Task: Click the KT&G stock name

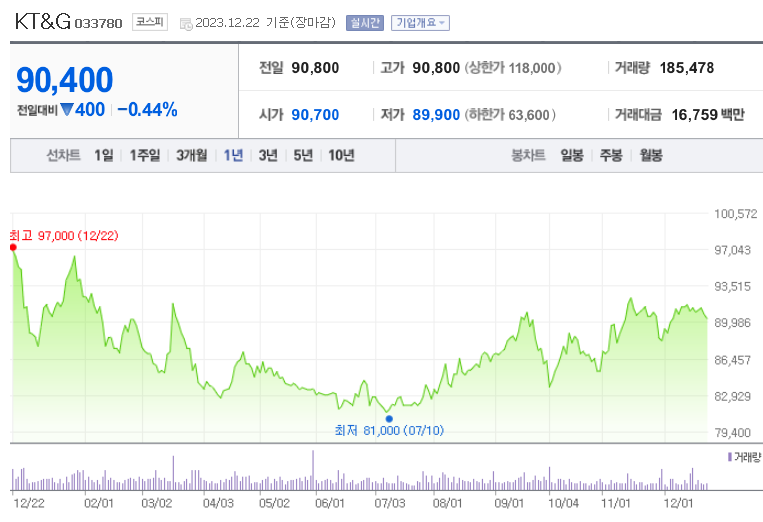Action: [x=43, y=21]
